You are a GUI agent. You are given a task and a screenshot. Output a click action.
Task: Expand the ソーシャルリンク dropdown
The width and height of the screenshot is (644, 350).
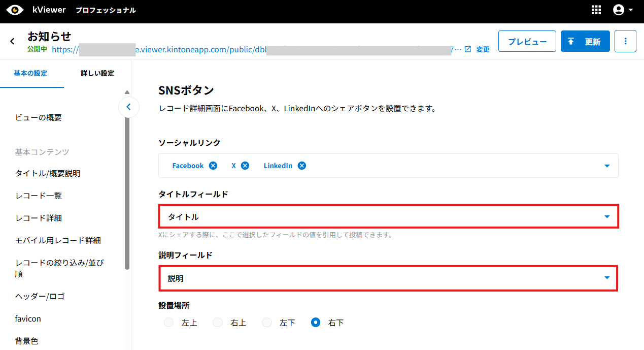point(606,166)
